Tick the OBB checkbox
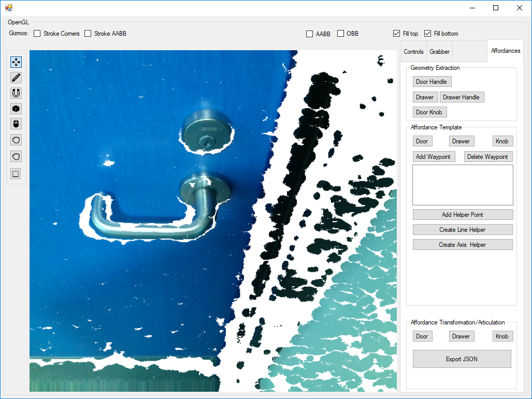Screen dimensions: 532x399 [x=341, y=34]
